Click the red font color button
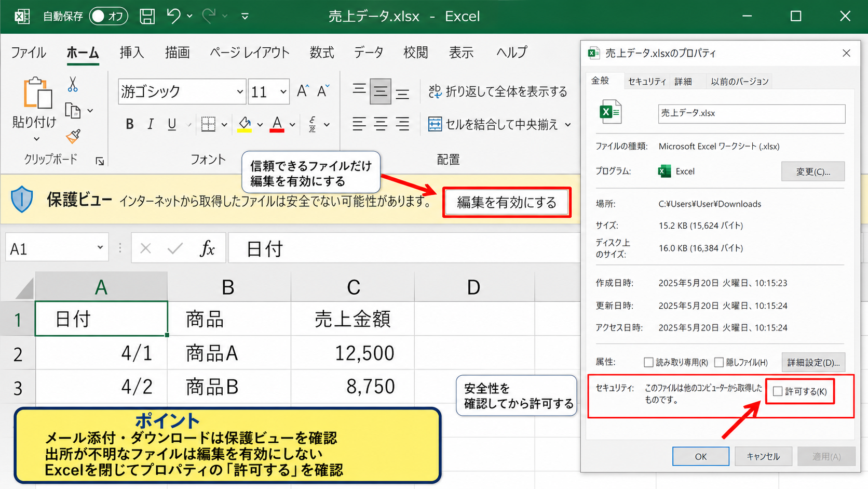This screenshot has width=868, height=489. tap(277, 124)
